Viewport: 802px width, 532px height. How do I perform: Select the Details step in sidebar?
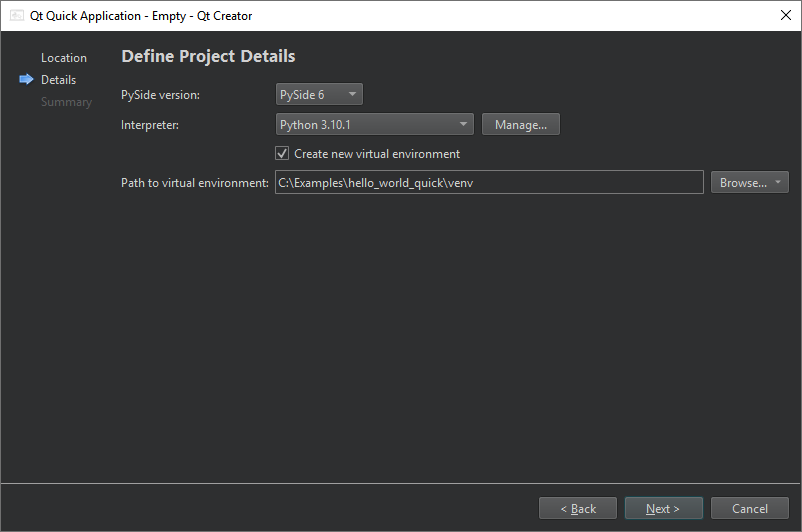coord(58,80)
